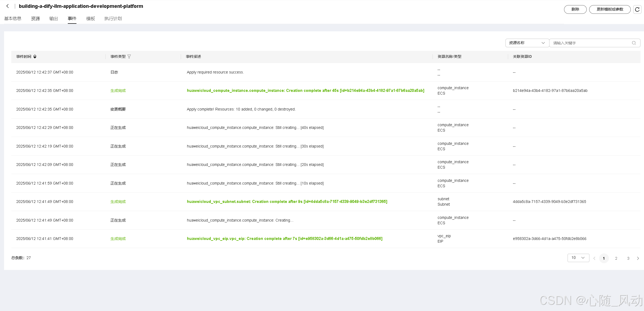Open event type filter funnel icon
This screenshot has width=644, height=311.
tap(129, 56)
